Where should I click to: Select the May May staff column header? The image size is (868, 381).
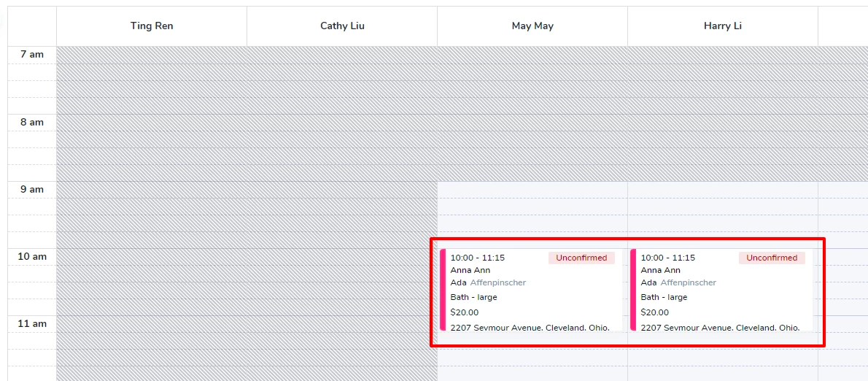click(532, 26)
